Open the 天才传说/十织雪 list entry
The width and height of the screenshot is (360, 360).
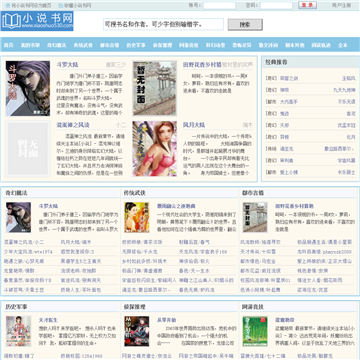coord(258,252)
